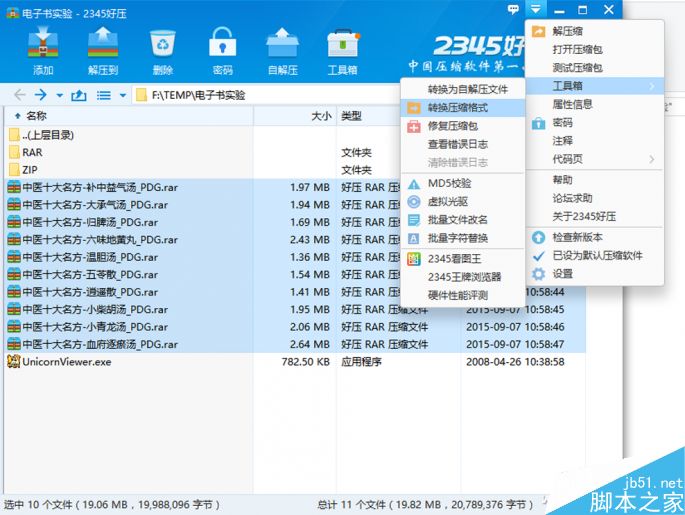Select the RAR folder
The width and height of the screenshot is (685, 515).
pyautogui.click(x=26, y=152)
